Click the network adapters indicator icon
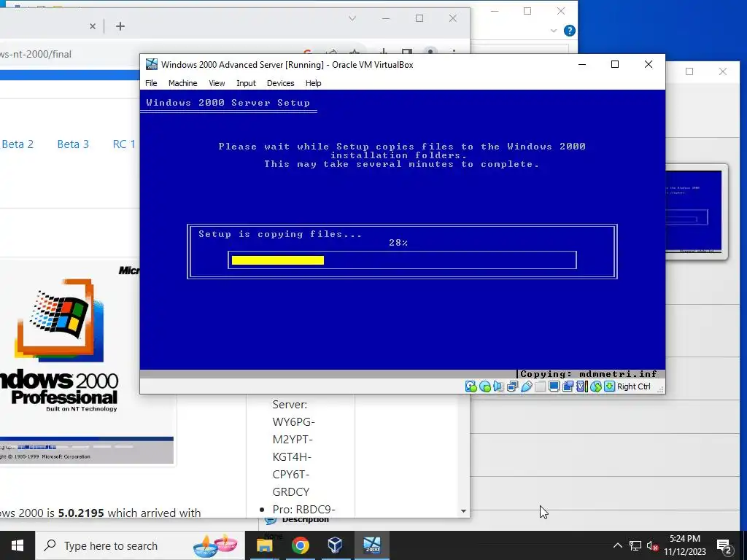This screenshot has height=560, width=747. coord(513,386)
